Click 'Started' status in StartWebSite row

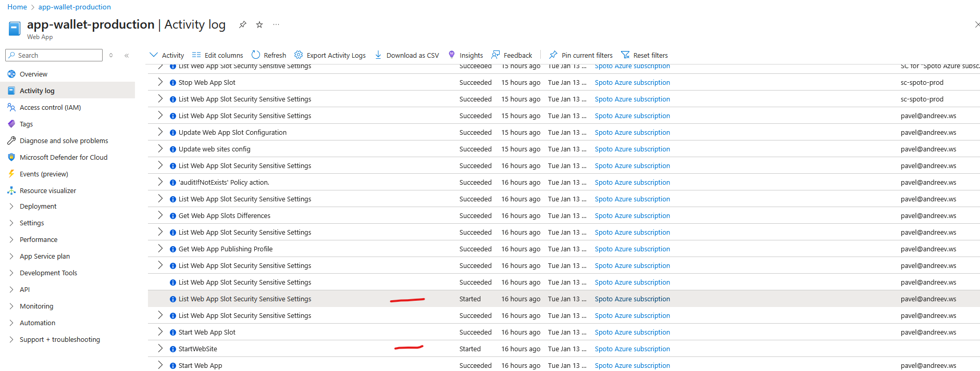click(x=470, y=349)
